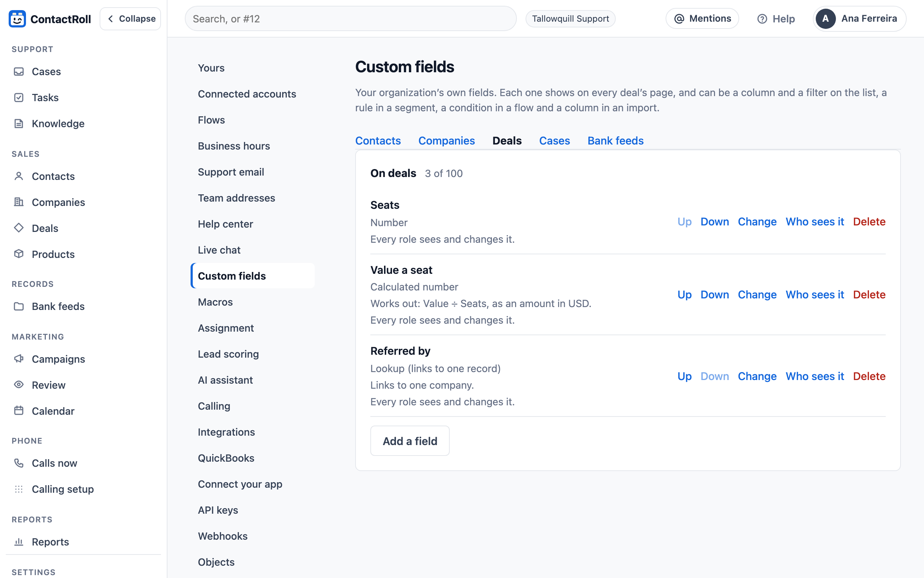
Task: Click the Companies building icon
Action: (19, 202)
